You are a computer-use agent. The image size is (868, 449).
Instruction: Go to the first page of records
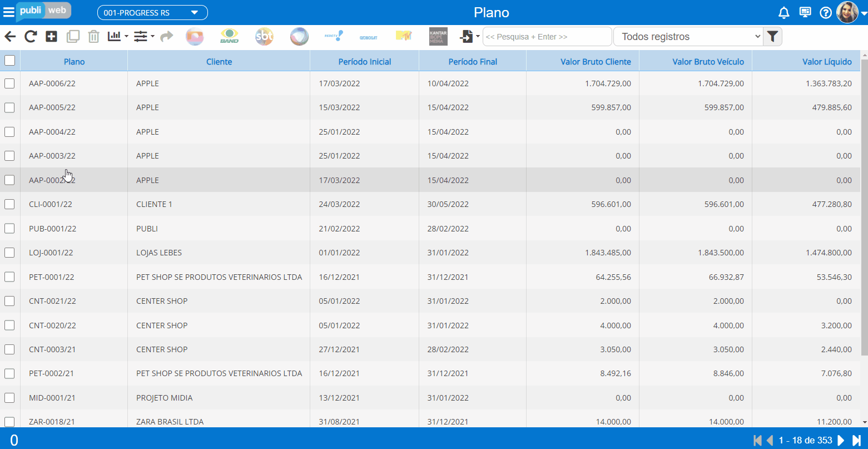pos(757,440)
